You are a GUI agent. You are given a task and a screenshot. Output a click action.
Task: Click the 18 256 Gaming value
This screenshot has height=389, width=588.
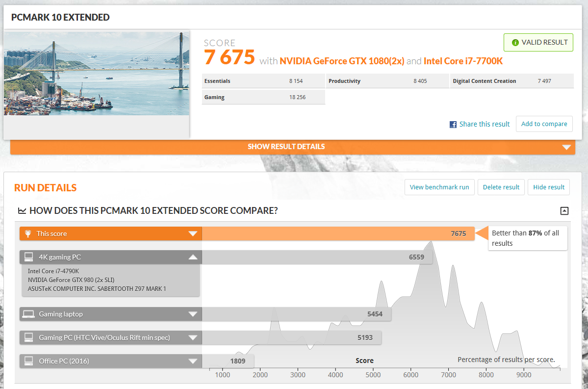(x=297, y=97)
